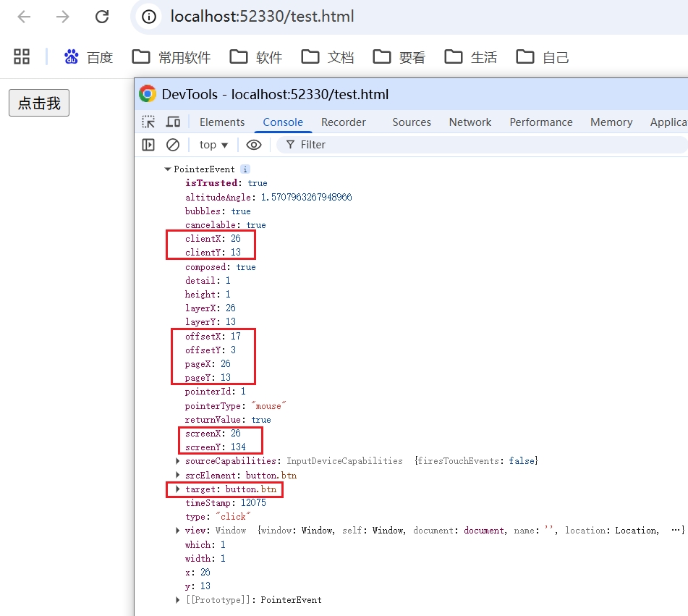Open site information icon in address bar

149,17
